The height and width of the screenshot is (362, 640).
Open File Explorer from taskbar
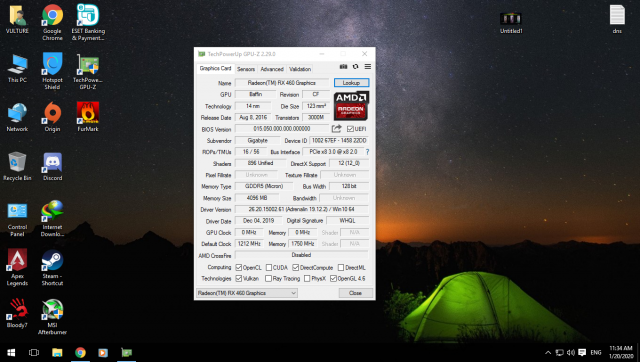coord(57,352)
